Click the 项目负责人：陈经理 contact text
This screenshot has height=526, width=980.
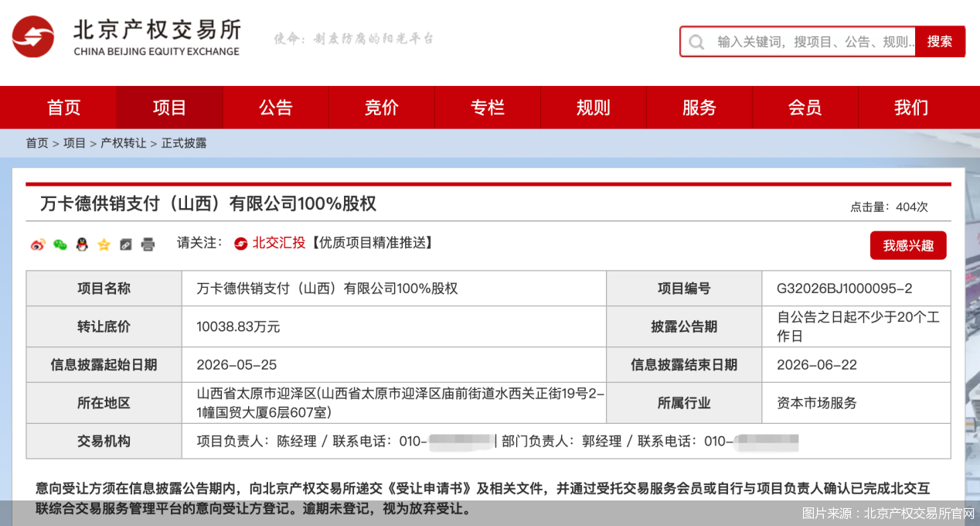257,441
